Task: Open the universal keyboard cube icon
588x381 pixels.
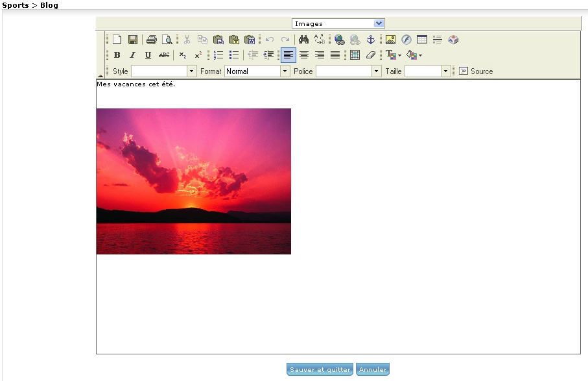Action: click(453, 40)
